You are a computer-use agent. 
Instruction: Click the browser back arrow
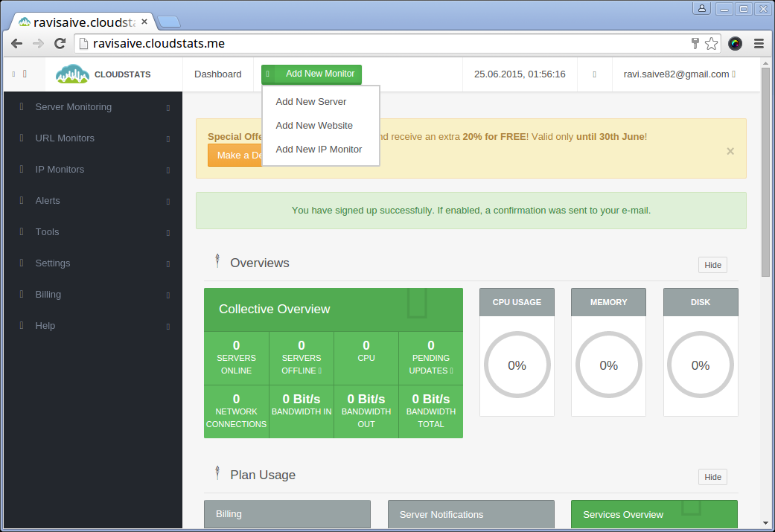(17, 43)
